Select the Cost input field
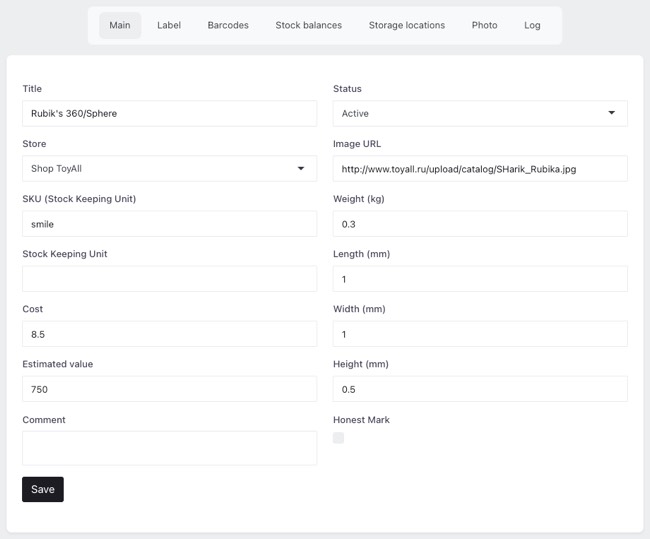Viewport: 650px width, 539px height. (x=169, y=334)
